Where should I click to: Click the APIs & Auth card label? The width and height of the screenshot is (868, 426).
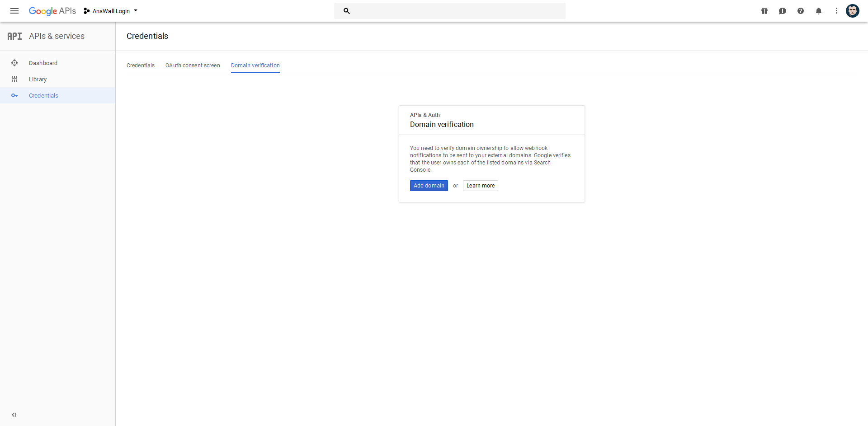[425, 115]
